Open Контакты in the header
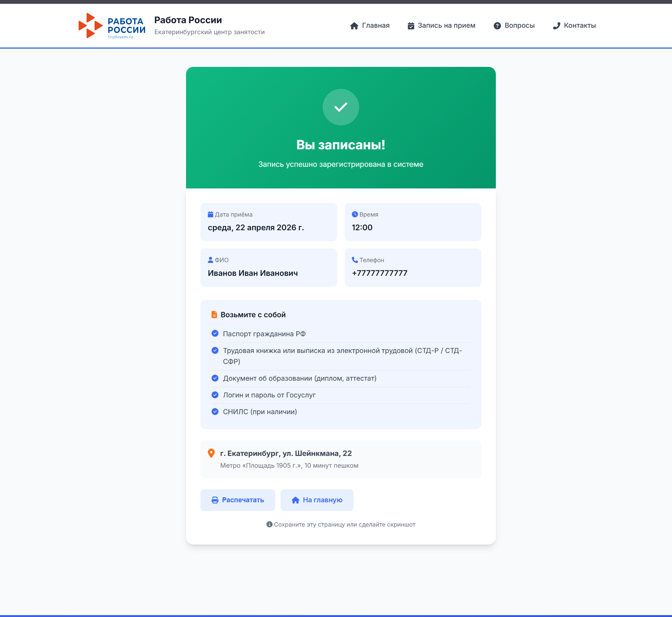This screenshot has height=617, width=672. point(574,25)
